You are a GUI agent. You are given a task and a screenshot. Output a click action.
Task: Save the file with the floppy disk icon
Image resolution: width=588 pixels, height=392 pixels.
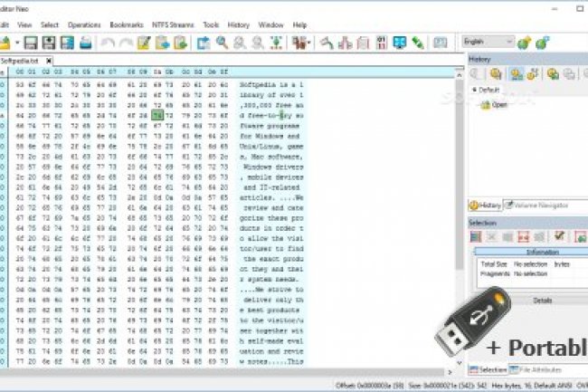[31, 43]
